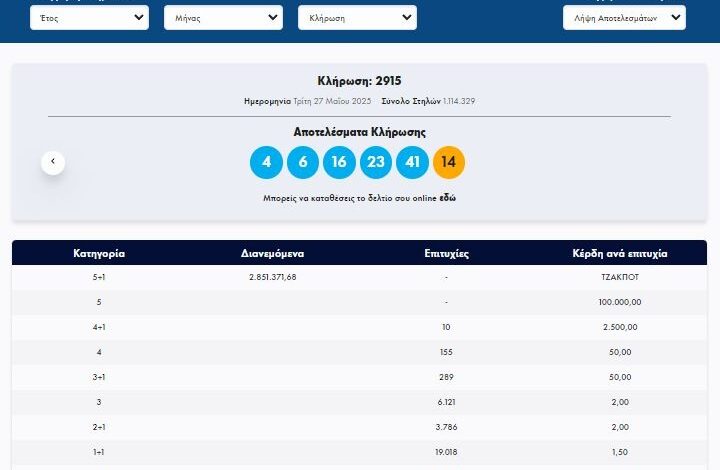Expand the Μήνας month dropdown
The width and height of the screenshot is (720, 470).
click(x=223, y=17)
